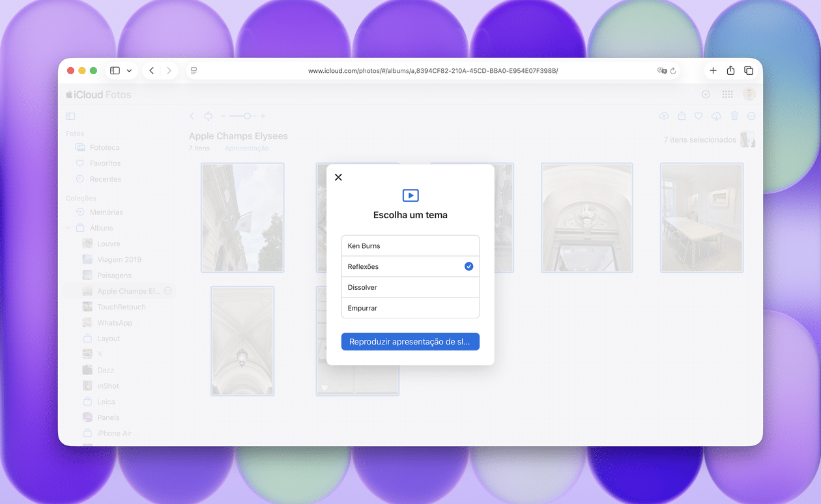Screen dimensions: 821x504
Task: Select the arched doorway photo thumbnail
Action: [587, 217]
